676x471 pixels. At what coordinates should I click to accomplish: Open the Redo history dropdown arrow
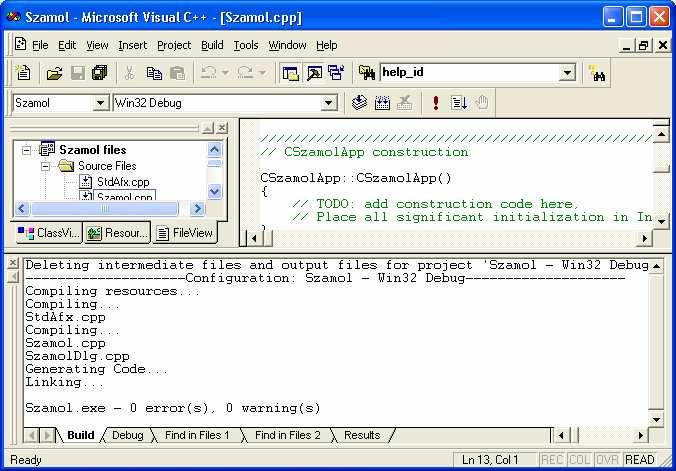pyautogui.click(x=262, y=73)
